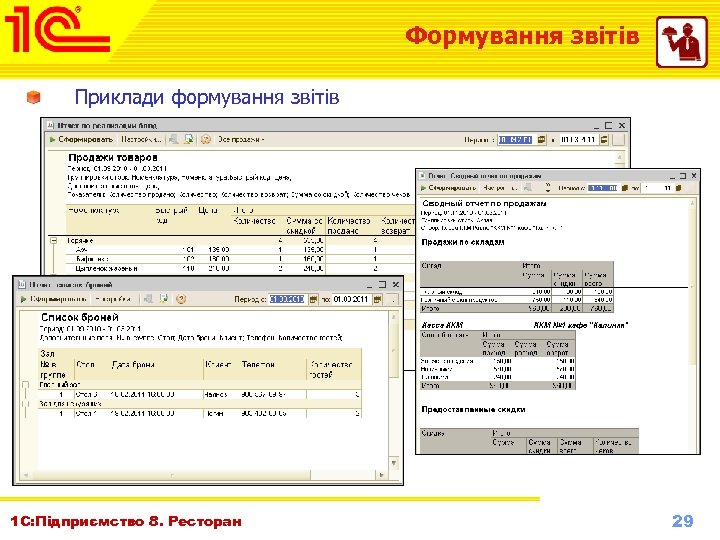Viewport: 720px width, 540px height.
Task: Select the Цена column header in sales report
Action: 208,210
